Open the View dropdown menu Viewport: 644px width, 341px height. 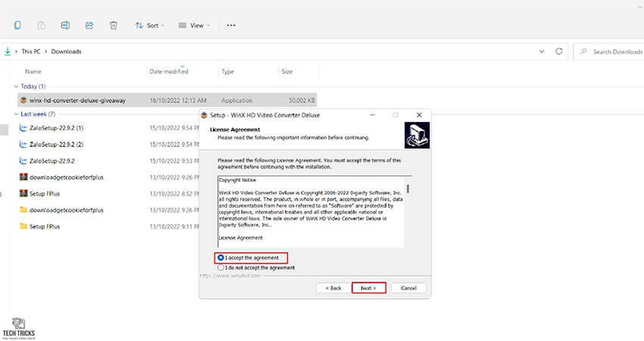click(x=194, y=26)
